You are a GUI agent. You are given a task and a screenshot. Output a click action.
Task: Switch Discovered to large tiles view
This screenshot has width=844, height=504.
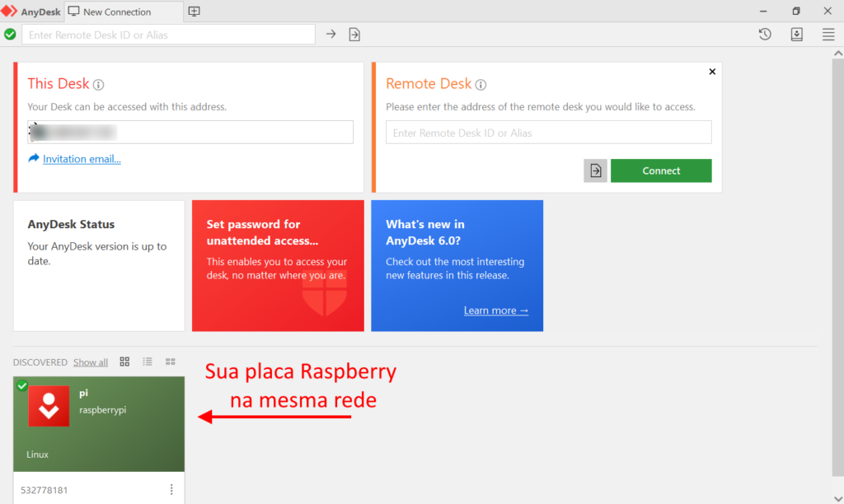tap(124, 362)
